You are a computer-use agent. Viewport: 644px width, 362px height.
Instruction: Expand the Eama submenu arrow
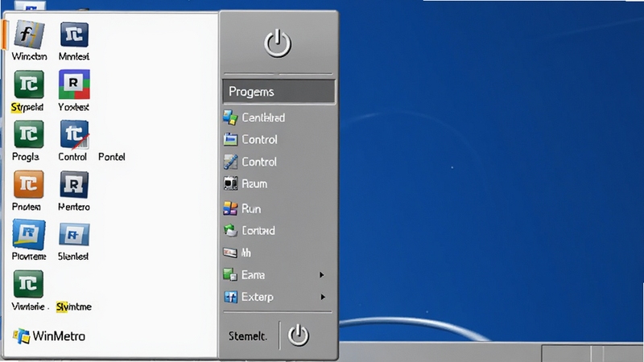[x=322, y=274]
